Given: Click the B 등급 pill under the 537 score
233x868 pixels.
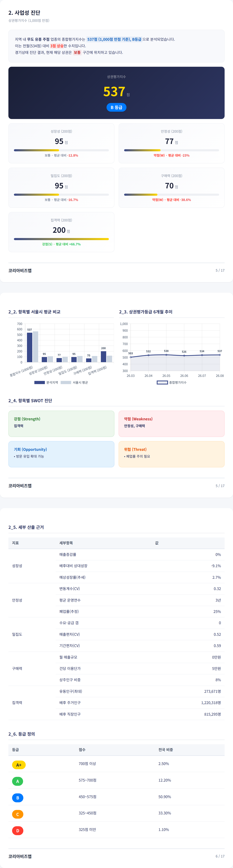Looking at the screenshot, I should click(x=116, y=107).
